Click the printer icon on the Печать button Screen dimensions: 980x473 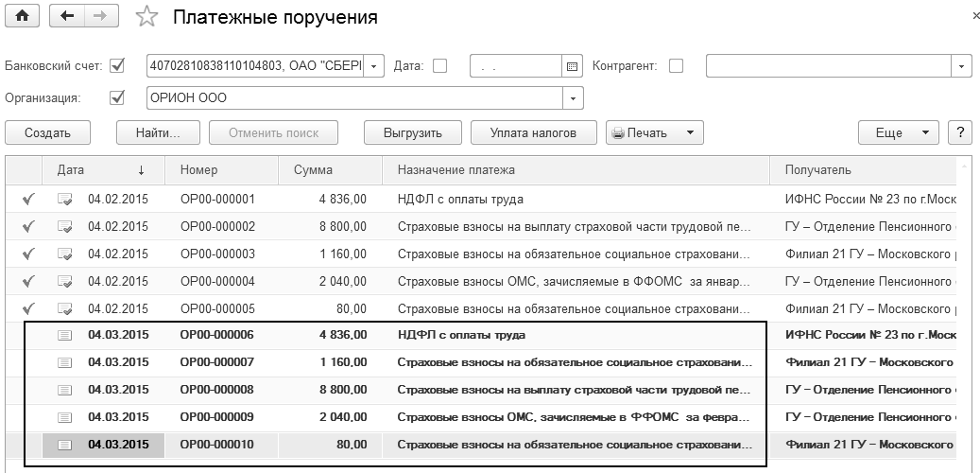617,132
